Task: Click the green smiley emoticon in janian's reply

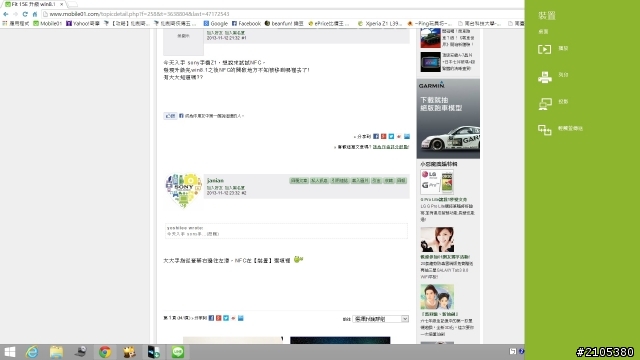Action: click(x=298, y=259)
